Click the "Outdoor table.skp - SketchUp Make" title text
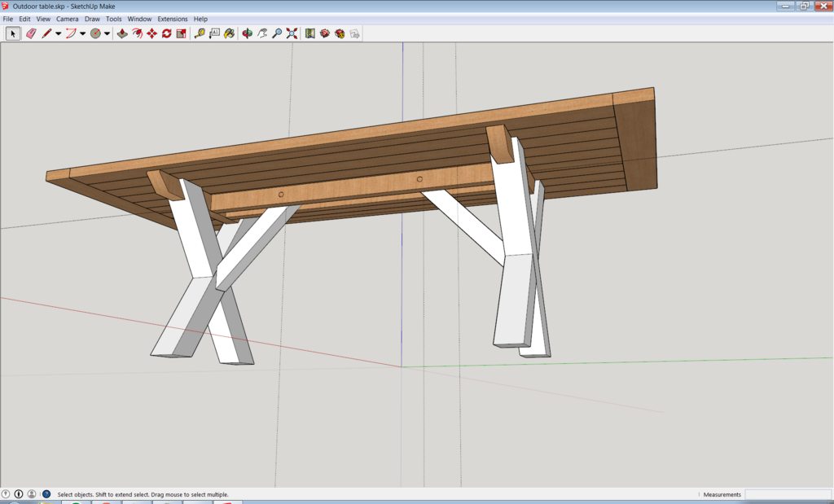The image size is (834, 504). tap(64, 7)
